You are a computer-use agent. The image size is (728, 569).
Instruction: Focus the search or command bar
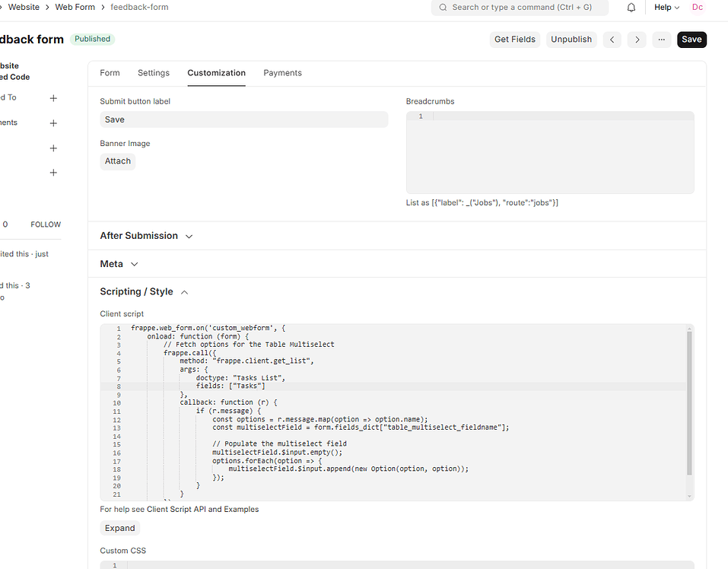coord(520,8)
